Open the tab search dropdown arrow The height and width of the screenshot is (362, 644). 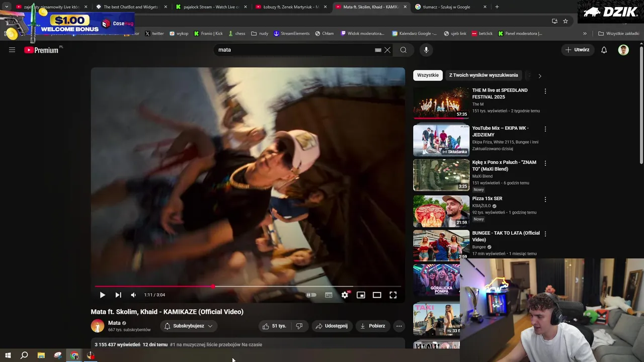[7, 7]
